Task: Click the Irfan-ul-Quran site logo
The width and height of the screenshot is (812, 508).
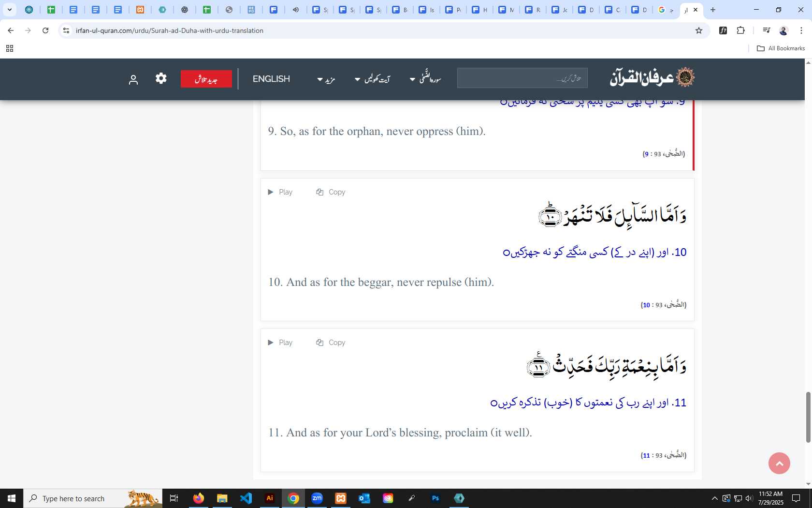Action: (x=652, y=77)
